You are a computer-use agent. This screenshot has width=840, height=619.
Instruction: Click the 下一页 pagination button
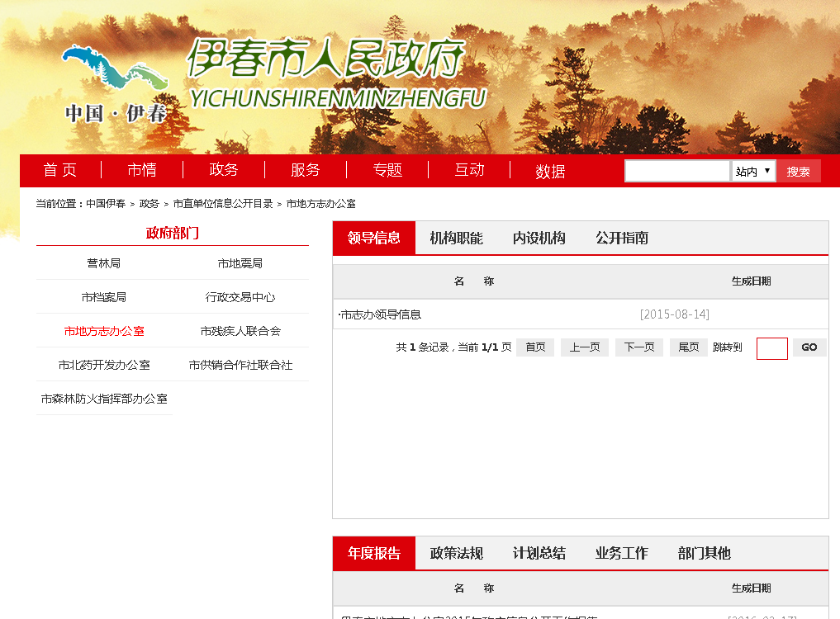click(639, 347)
